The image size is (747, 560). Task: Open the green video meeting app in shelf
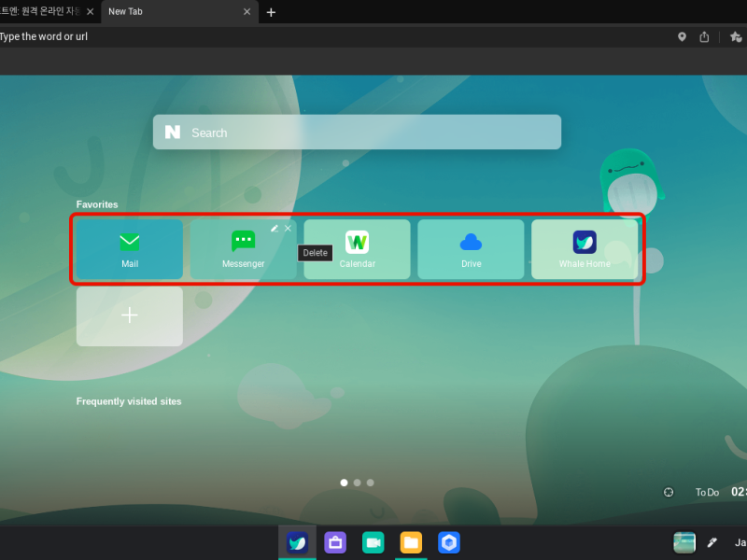point(373,542)
